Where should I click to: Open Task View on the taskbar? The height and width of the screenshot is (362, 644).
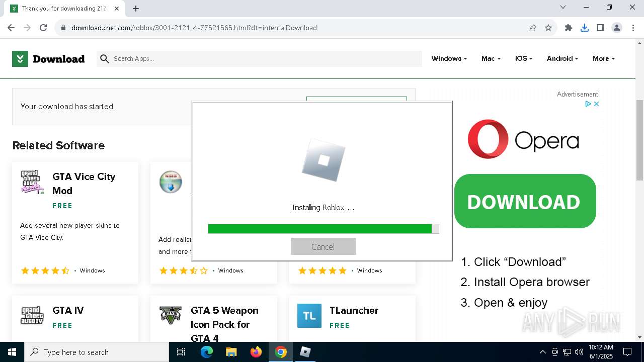pos(181,352)
